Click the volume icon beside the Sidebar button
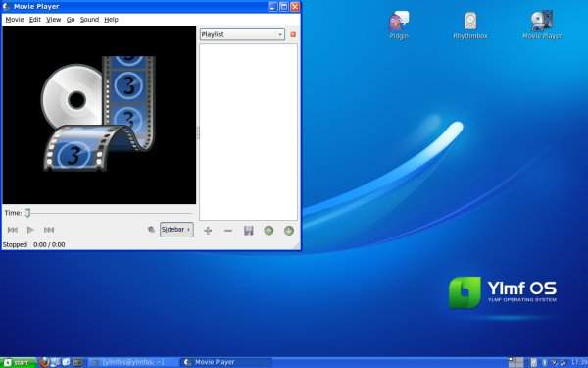588x368 pixels. 151,230
